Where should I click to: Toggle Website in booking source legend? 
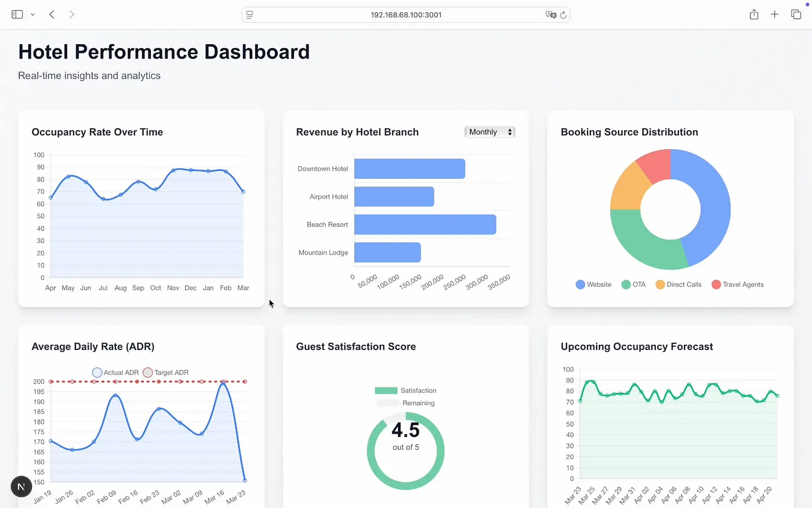point(593,284)
